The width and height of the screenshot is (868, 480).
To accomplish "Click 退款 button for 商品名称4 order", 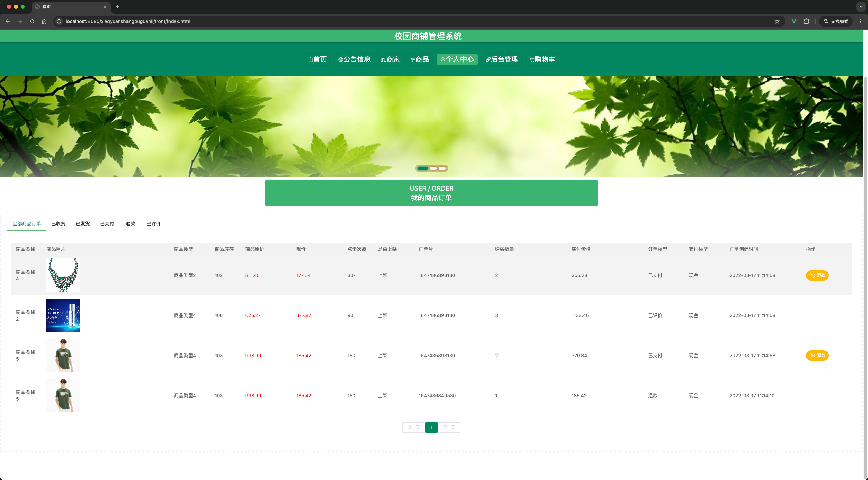I will [817, 275].
